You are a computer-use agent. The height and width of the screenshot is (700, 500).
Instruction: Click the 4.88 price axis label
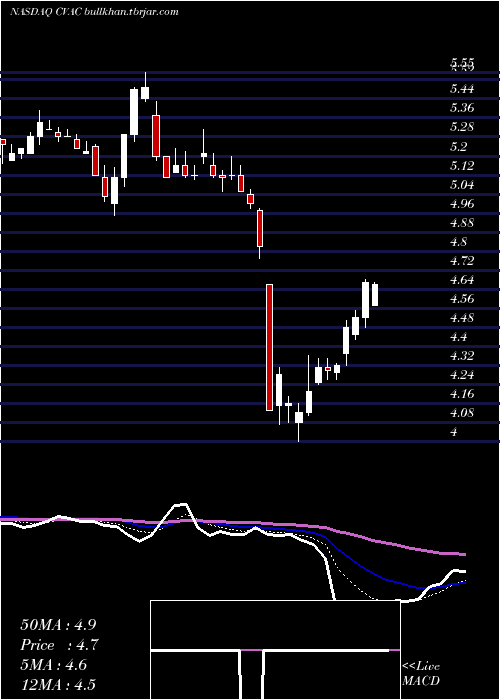click(x=462, y=223)
